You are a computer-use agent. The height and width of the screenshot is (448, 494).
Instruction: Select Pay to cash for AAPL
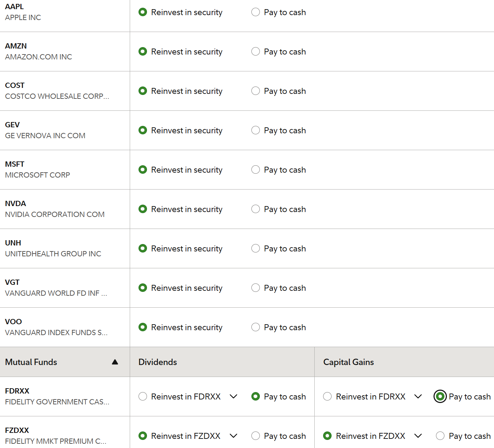(256, 12)
